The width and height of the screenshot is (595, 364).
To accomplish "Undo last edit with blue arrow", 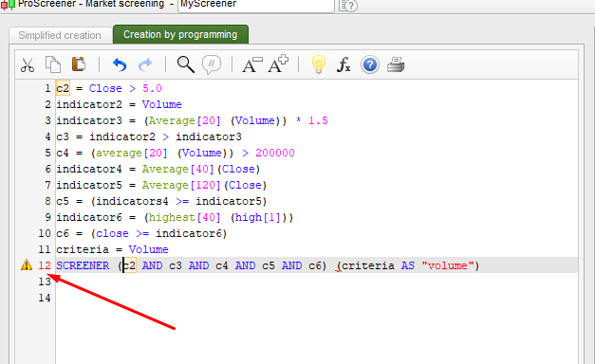I will (x=120, y=64).
